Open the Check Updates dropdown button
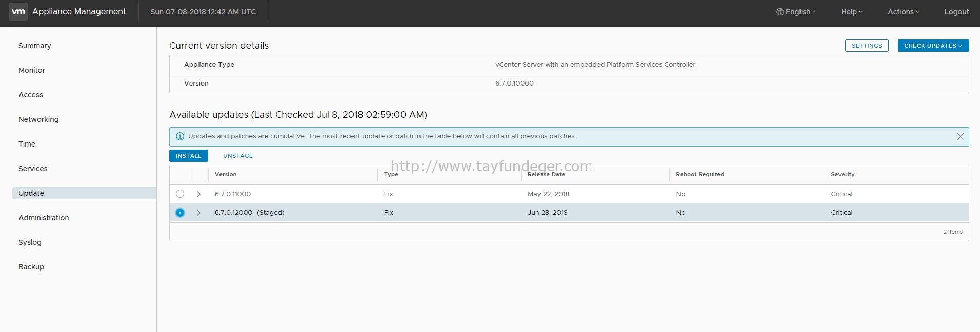The height and width of the screenshot is (332, 980). 933,46
